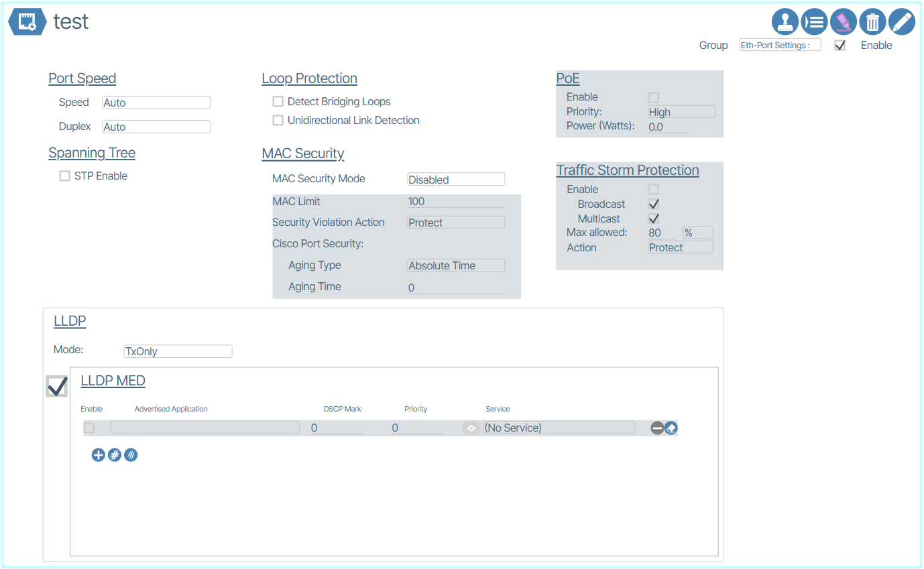Open the LLDP Mode dropdown showing TxOnly

coord(178,351)
